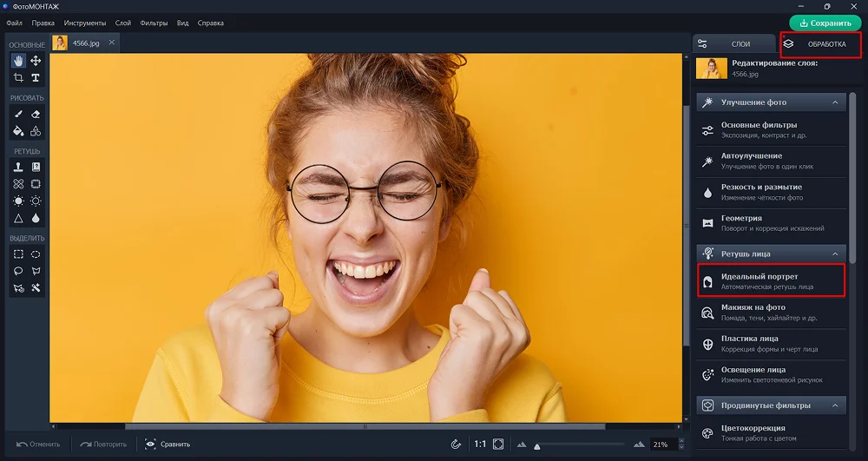The width and height of the screenshot is (868, 461).
Task: Select the Burn (darken) sun tool
Action: (36, 201)
